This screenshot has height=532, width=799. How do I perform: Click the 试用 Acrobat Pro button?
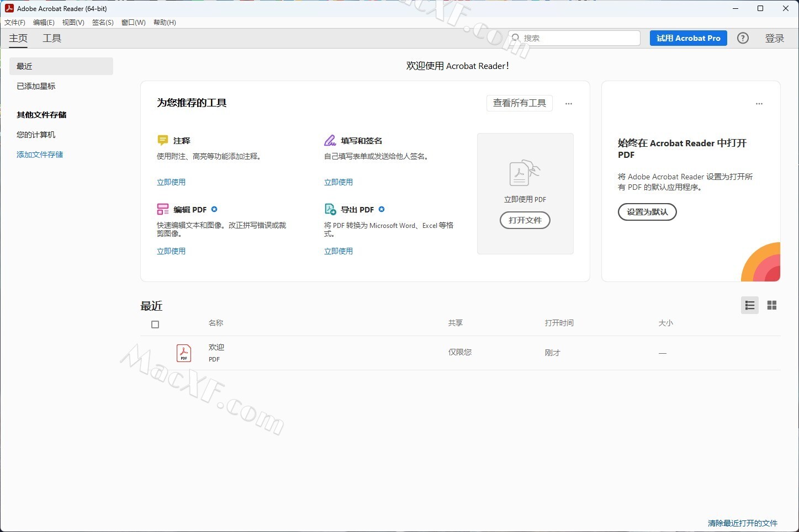[689, 38]
